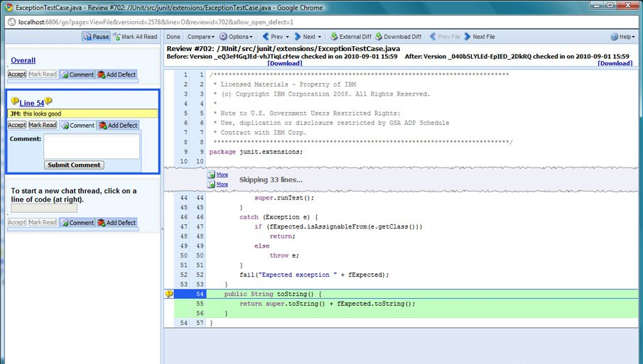Add Defect in the Overall section

(x=117, y=74)
